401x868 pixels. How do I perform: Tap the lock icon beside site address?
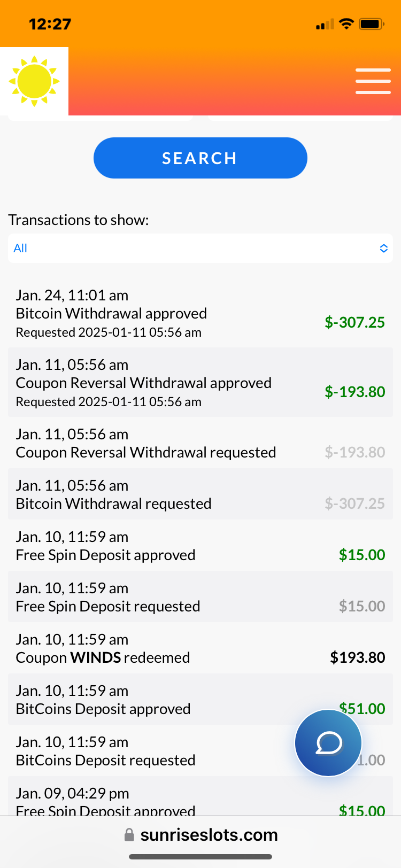click(129, 835)
